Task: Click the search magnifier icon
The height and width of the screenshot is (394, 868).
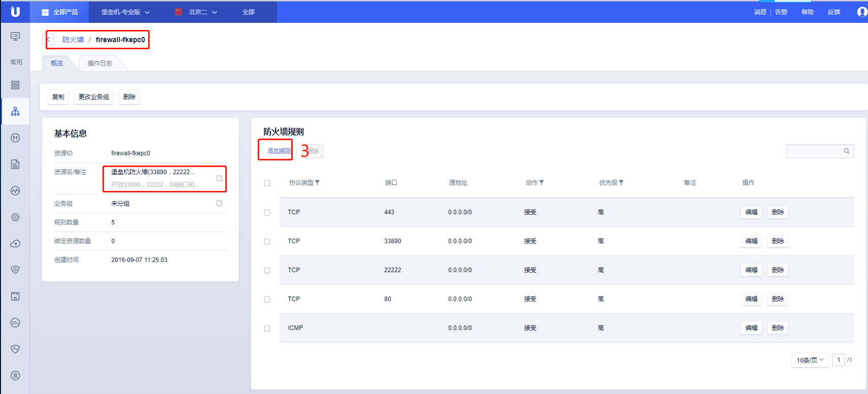Action: (x=846, y=151)
